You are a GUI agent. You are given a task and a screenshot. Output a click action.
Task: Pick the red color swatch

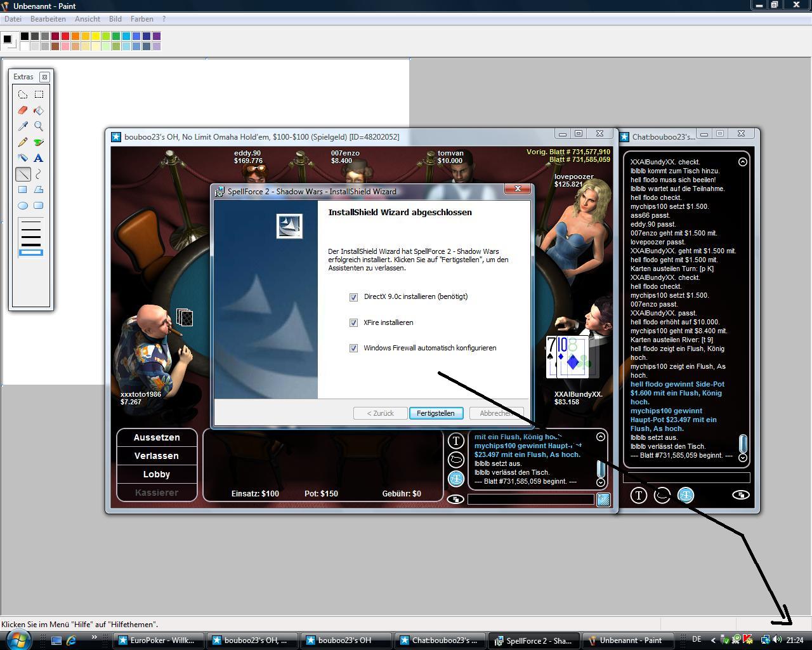[x=65, y=36]
